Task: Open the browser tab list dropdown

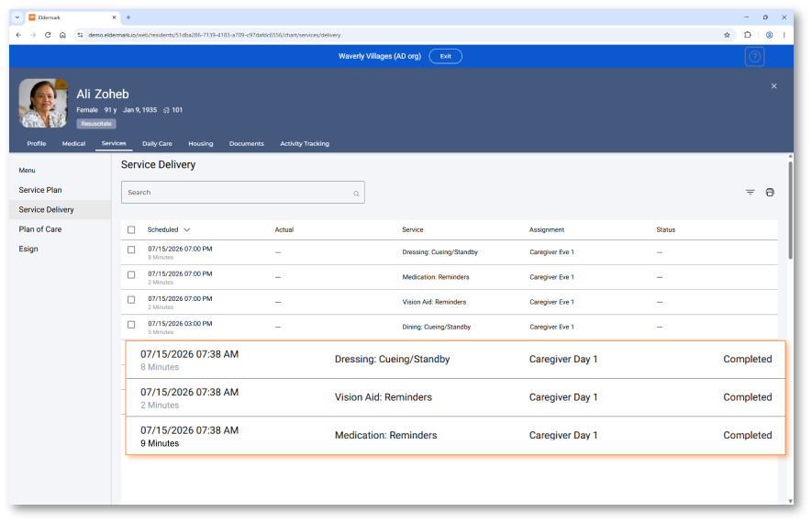Action: [17, 17]
